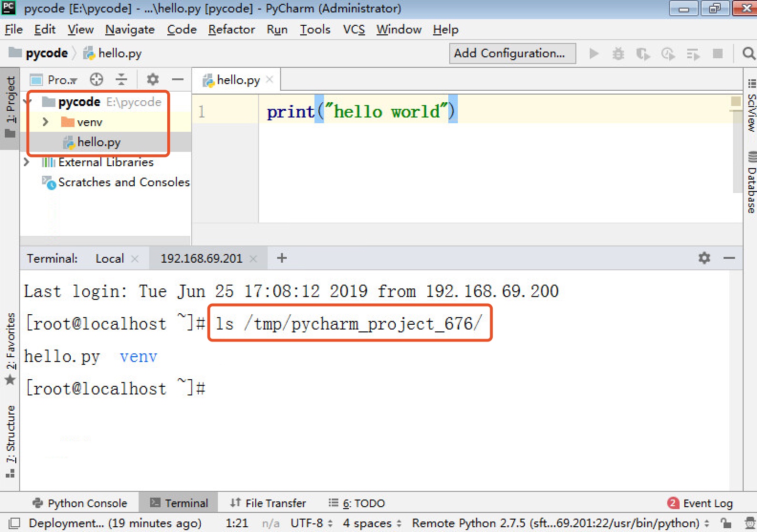Toggle the SciView side panel
The height and width of the screenshot is (532, 757).
click(751, 106)
